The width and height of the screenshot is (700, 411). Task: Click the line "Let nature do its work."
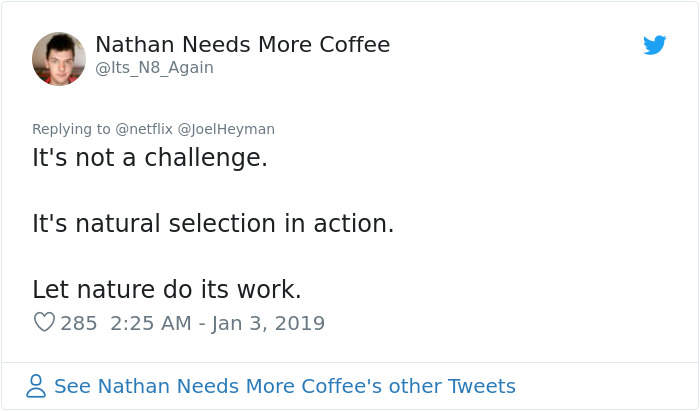coord(166,290)
